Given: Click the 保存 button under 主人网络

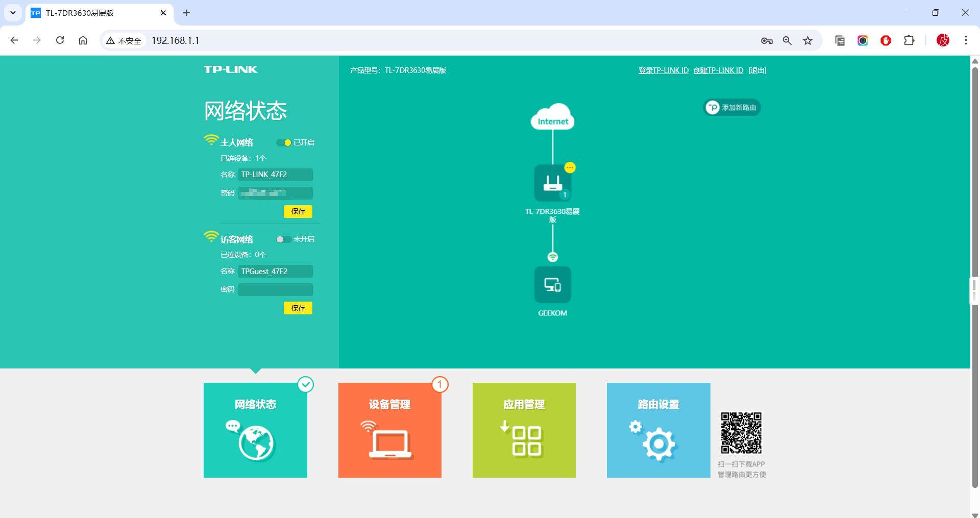Looking at the screenshot, I should (x=298, y=211).
